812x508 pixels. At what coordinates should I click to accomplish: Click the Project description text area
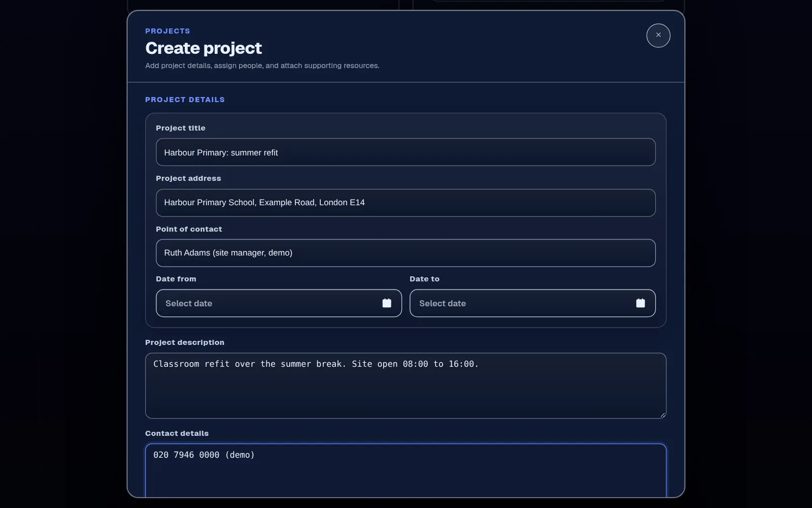coord(405,386)
